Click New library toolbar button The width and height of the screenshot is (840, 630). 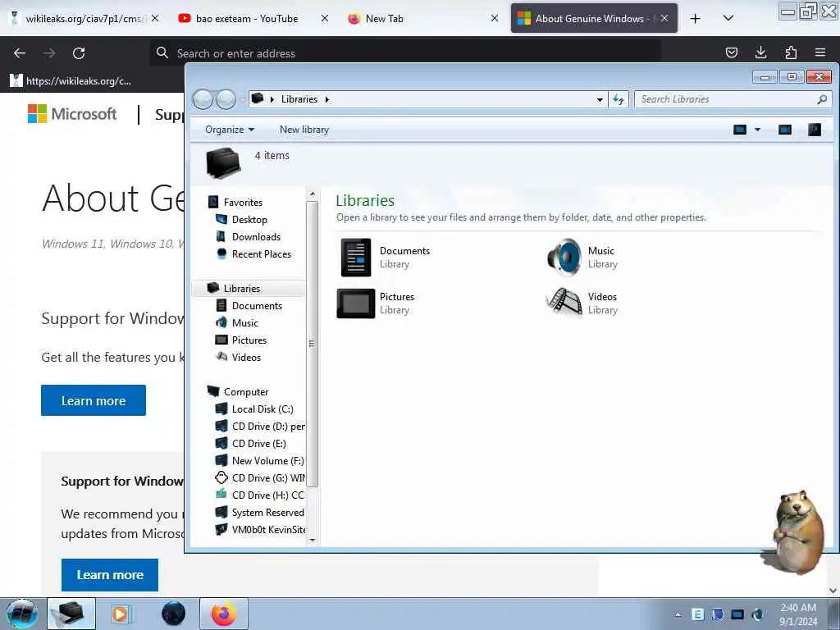(x=304, y=130)
